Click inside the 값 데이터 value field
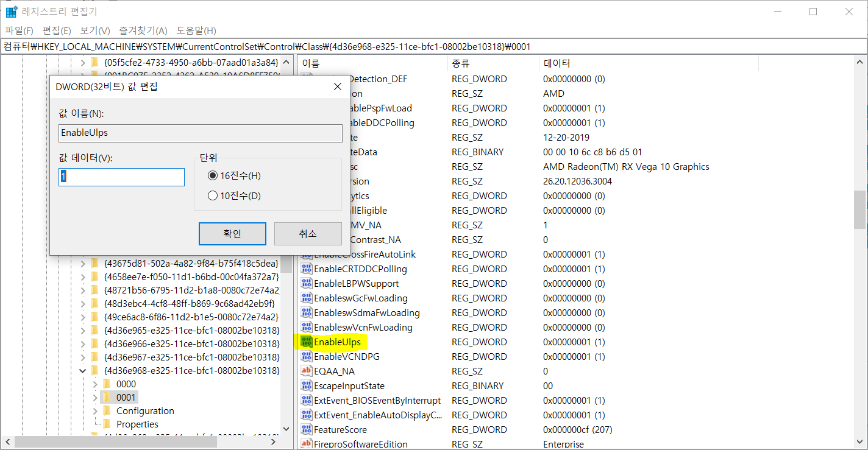The height and width of the screenshot is (450, 868). pyautogui.click(x=121, y=177)
